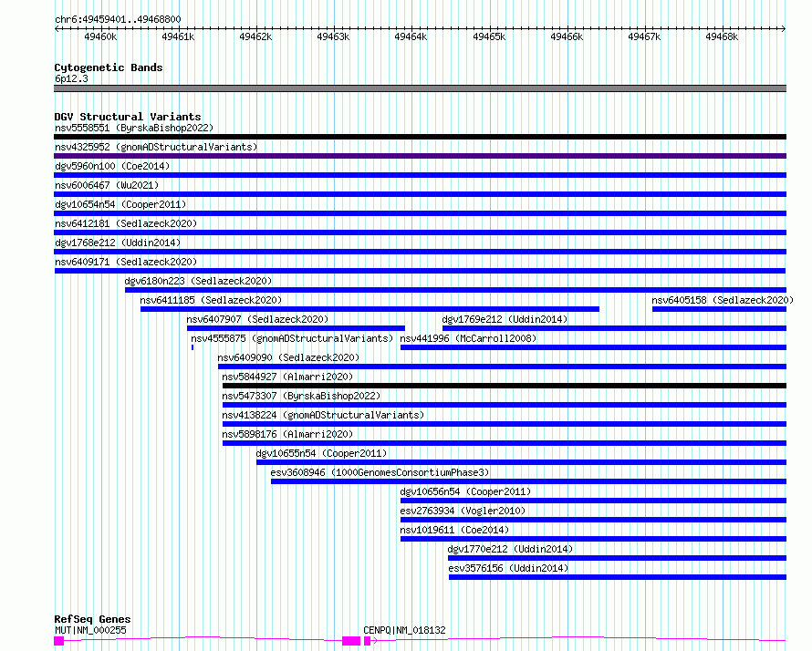Click dgv1769e212 (Uddin2014) label
Image resolution: width=812 pixels, height=651 pixels.
(505, 319)
